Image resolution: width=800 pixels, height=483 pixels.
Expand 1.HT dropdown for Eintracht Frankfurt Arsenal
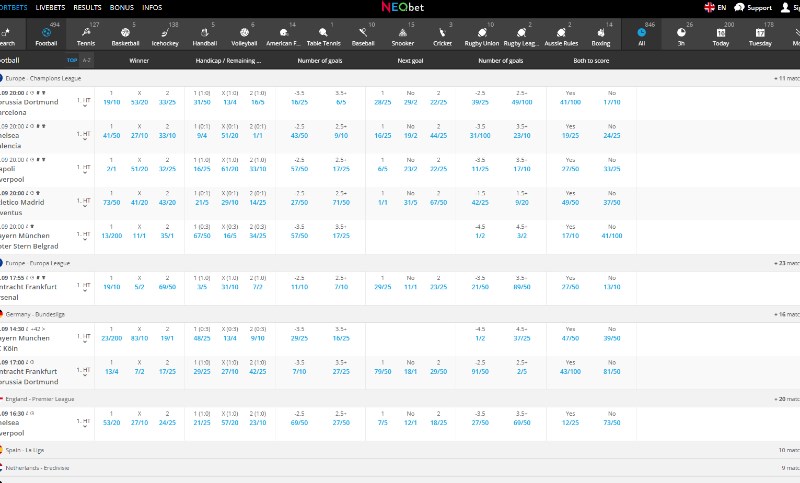[84, 287]
